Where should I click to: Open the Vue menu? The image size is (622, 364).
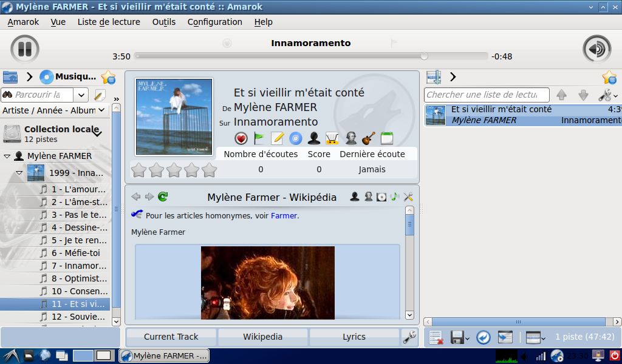click(58, 22)
